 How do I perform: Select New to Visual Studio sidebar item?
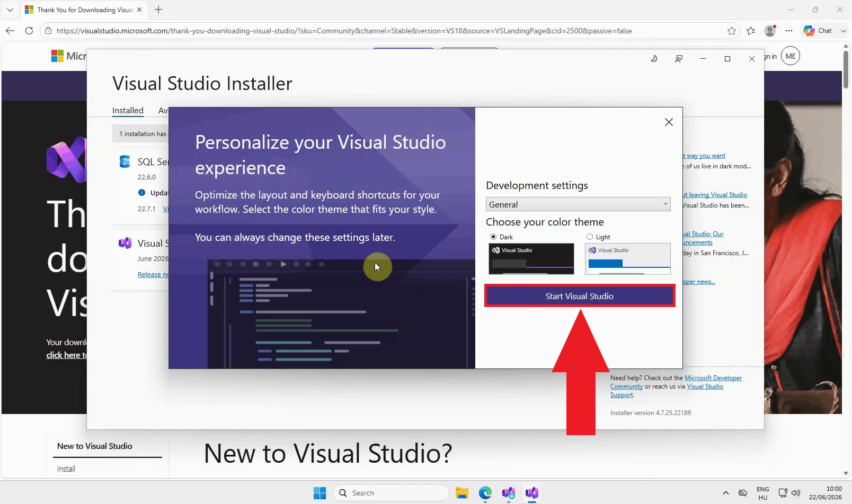95,446
